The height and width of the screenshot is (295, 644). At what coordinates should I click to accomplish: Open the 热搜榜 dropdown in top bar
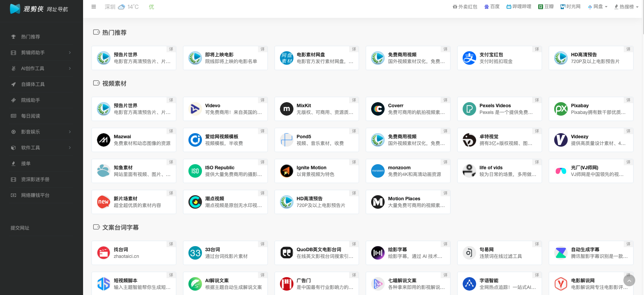coord(626,7)
